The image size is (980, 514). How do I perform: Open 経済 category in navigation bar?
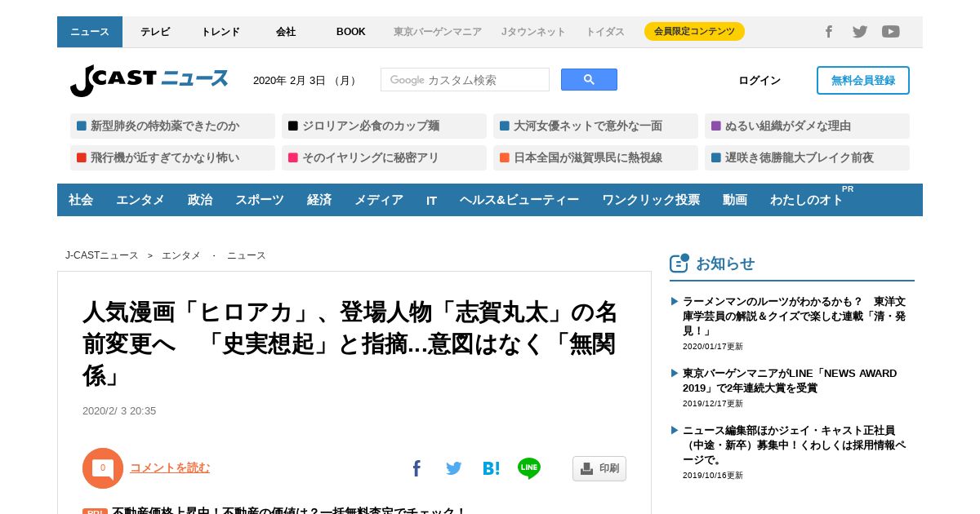pyautogui.click(x=319, y=200)
